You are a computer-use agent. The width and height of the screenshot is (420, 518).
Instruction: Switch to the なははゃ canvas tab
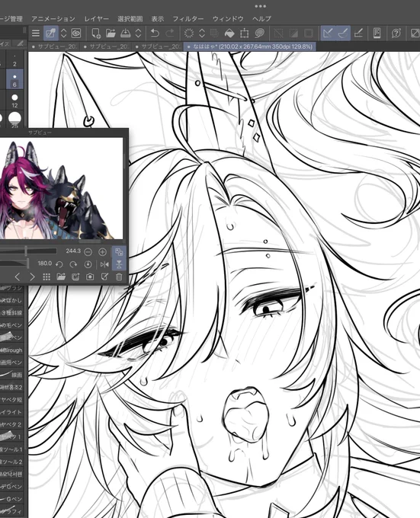pyautogui.click(x=249, y=46)
